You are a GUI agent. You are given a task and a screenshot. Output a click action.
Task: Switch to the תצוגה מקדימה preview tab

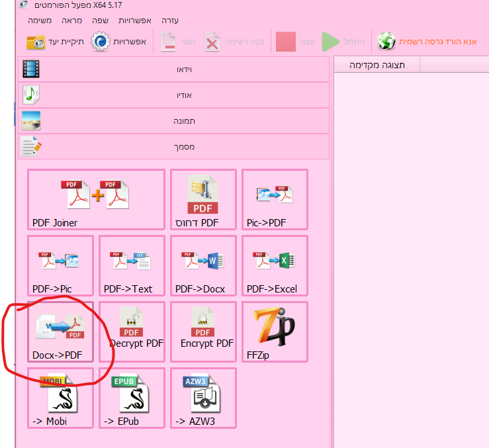point(377,65)
